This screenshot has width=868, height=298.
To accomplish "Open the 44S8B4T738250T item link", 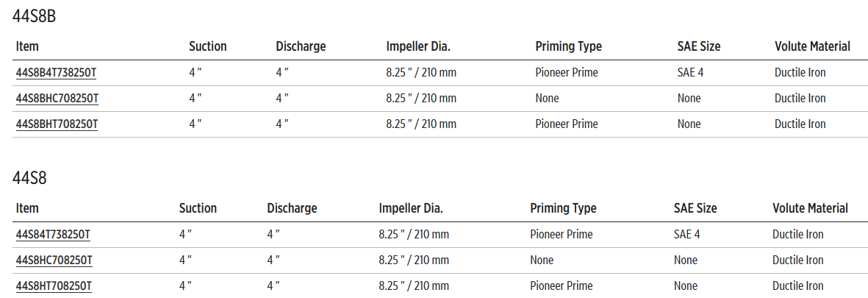I will pyautogui.click(x=57, y=73).
